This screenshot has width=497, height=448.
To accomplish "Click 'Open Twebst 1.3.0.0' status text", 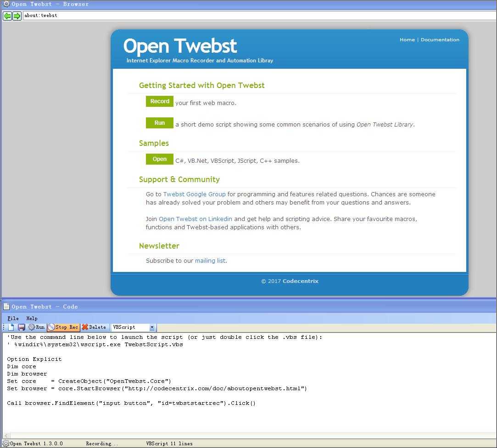I will coord(36,443).
